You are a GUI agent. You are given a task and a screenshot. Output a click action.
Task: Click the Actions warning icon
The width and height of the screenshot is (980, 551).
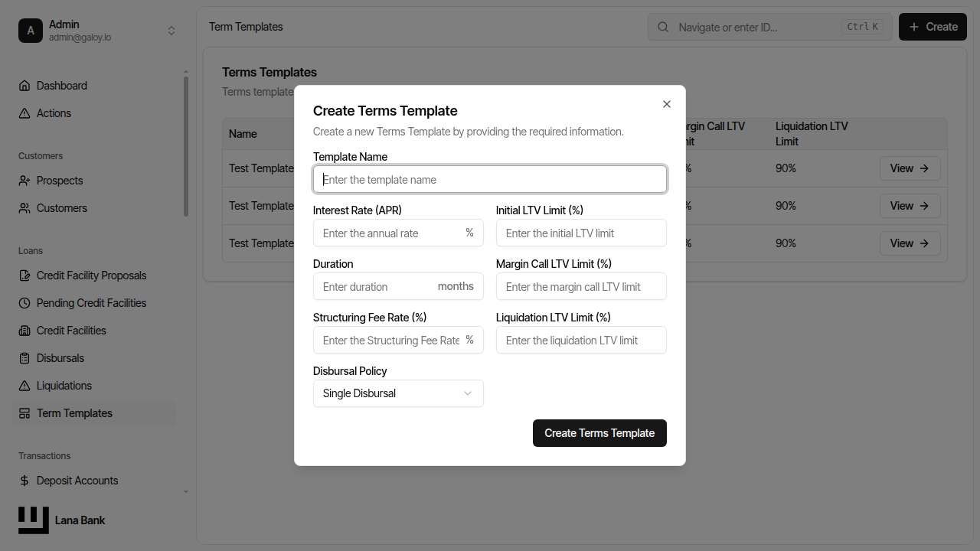24,113
